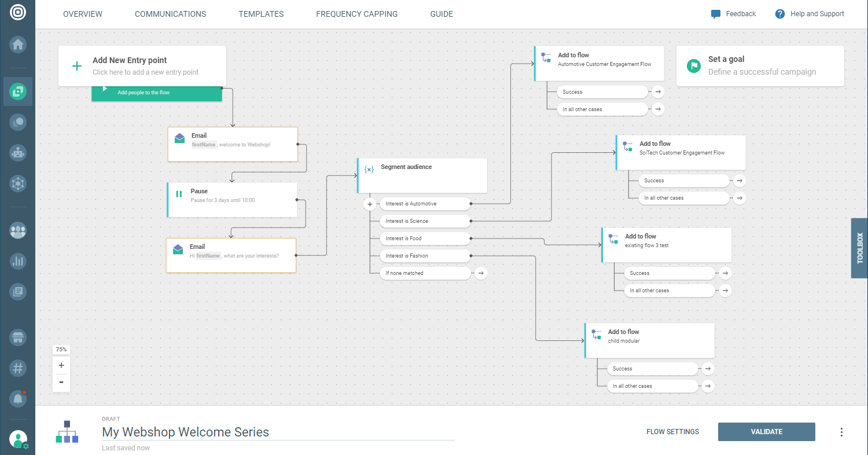Open the Frequency Capping tab

click(x=356, y=14)
